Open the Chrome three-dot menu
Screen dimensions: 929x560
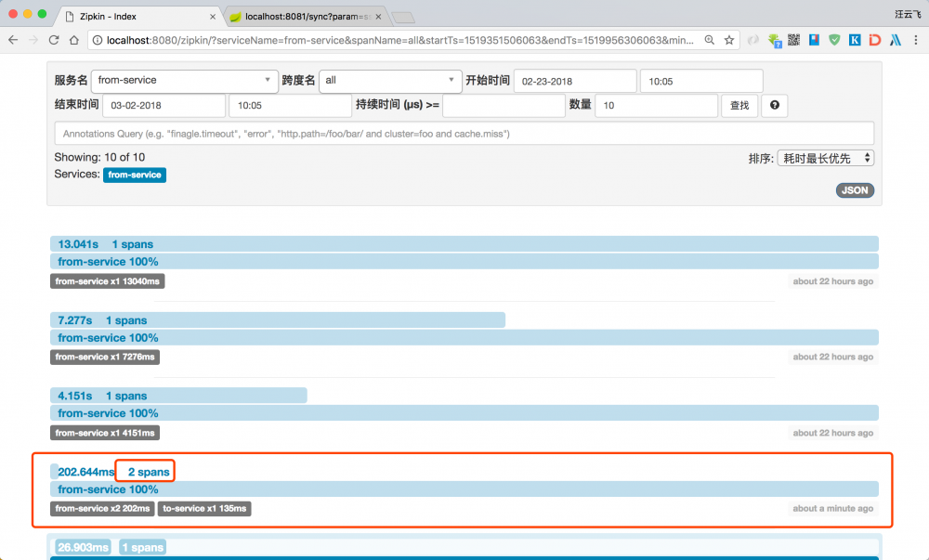click(x=916, y=40)
